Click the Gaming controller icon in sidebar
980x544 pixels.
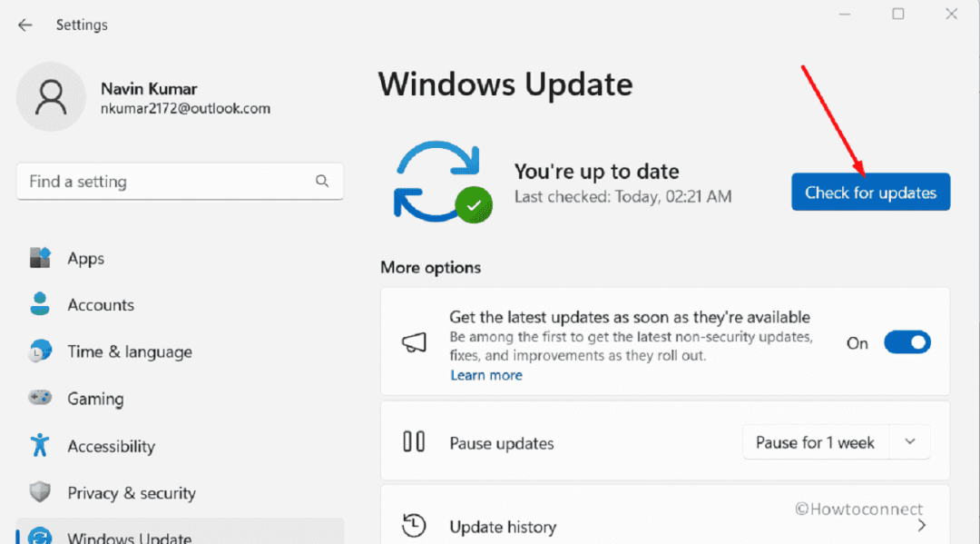(x=40, y=399)
